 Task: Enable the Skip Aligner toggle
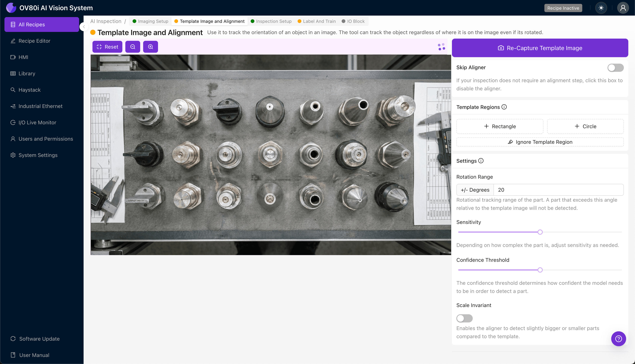[x=615, y=68]
